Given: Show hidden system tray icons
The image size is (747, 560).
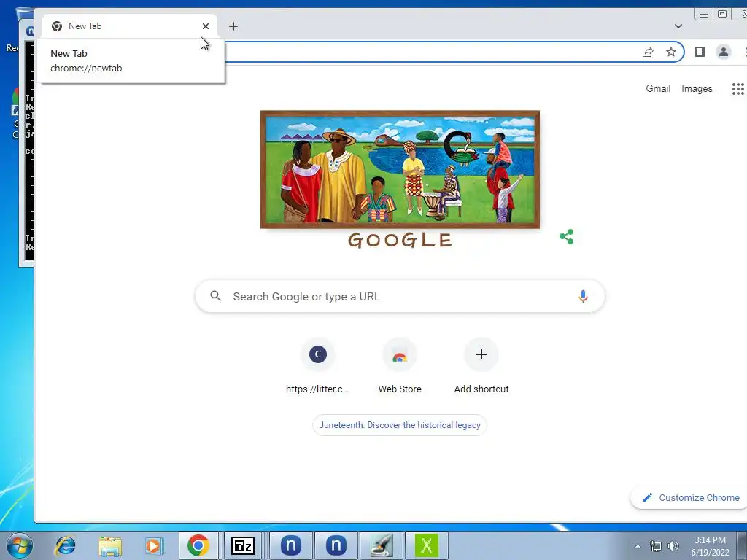Looking at the screenshot, I should point(638,546).
